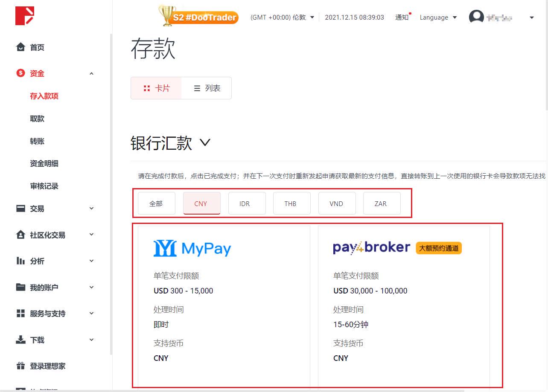Viewport: 548px width, 392px height.
Task: Click the 存款 page heading
Action: 153,49
